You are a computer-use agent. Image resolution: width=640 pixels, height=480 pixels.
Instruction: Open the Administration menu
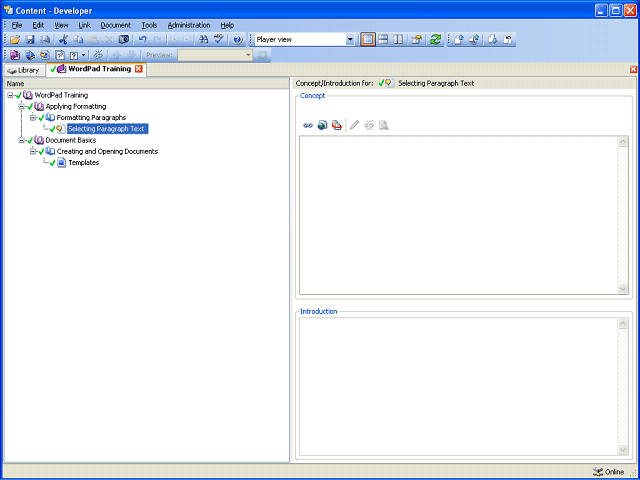point(189,25)
